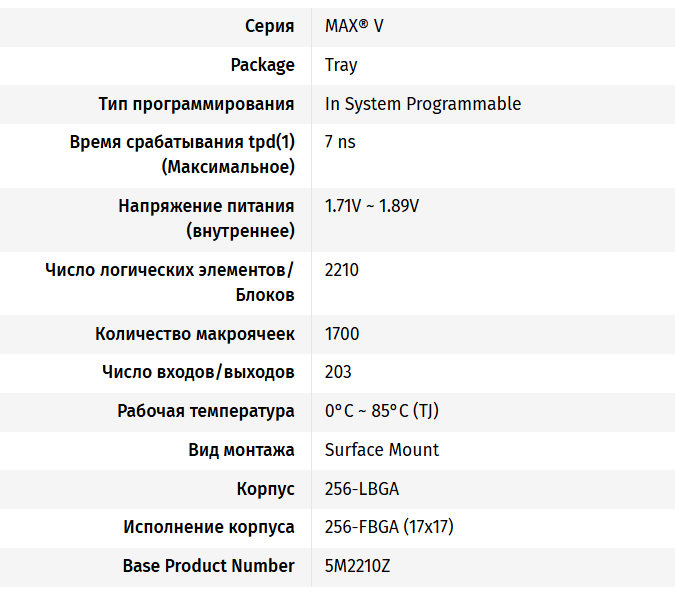
Task: Click the "Серия" row label
Action: [x=268, y=26]
